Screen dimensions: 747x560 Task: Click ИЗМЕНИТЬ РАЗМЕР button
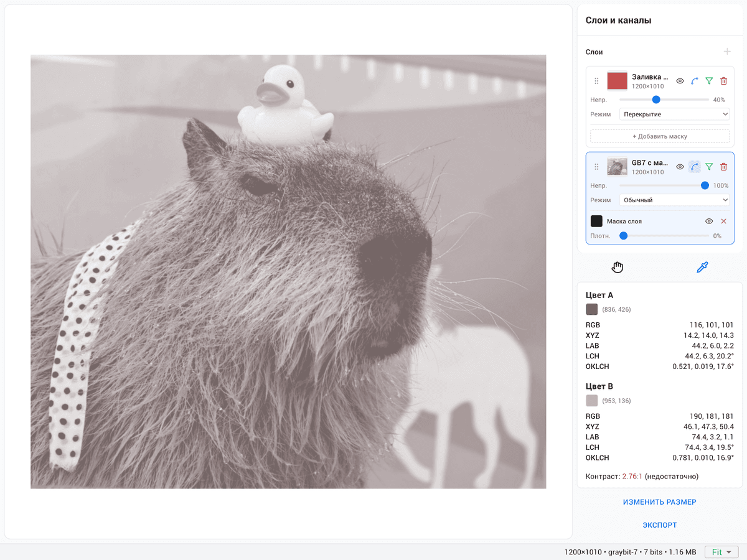659,502
